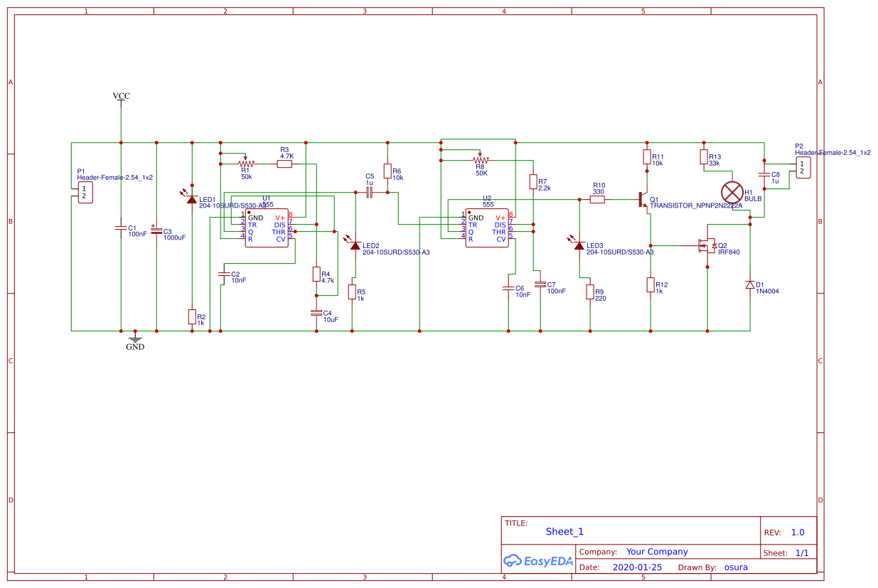Click the P1 header connector symbol
Viewport: 878px width, 588px height.
(x=85, y=193)
